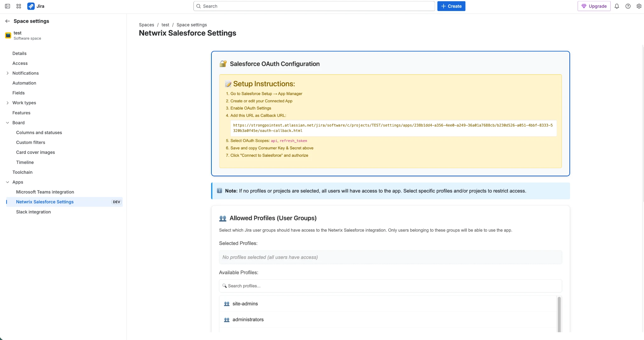Click the administrators group icon
This screenshot has height=340, width=644.
click(227, 320)
